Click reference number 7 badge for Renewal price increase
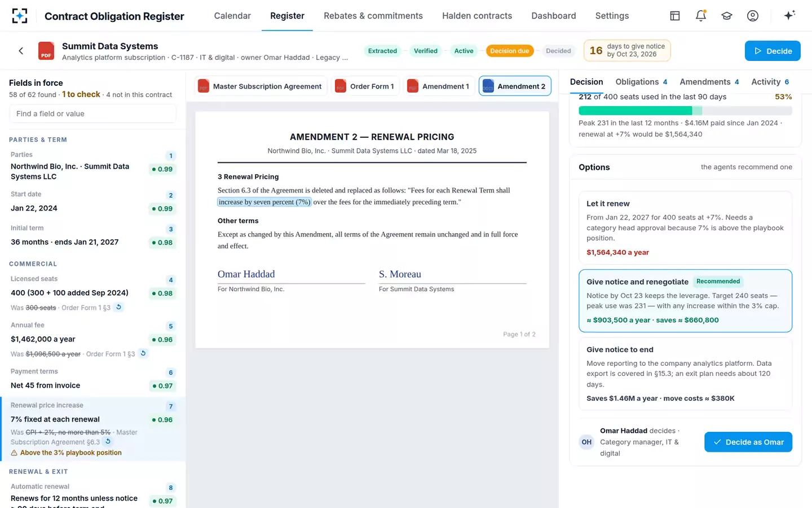 click(171, 406)
